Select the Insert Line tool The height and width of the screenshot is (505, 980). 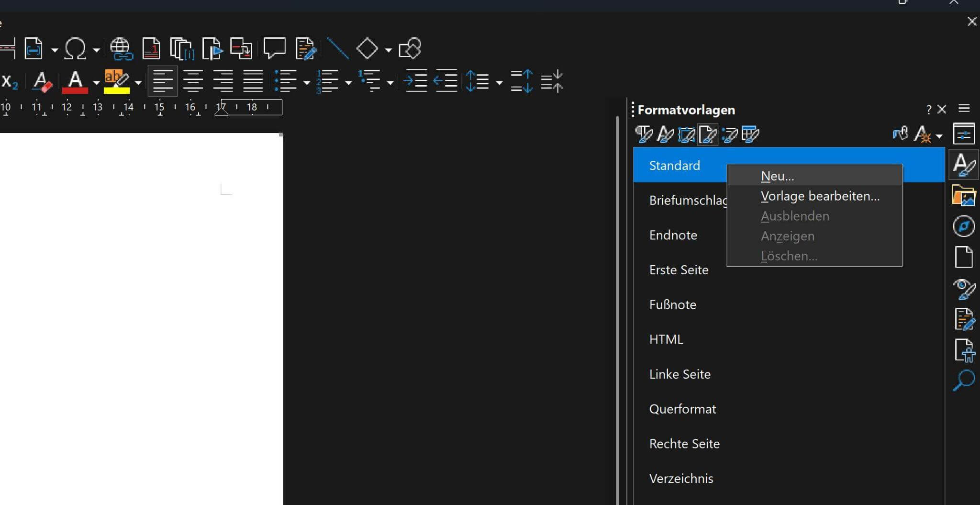coord(337,49)
